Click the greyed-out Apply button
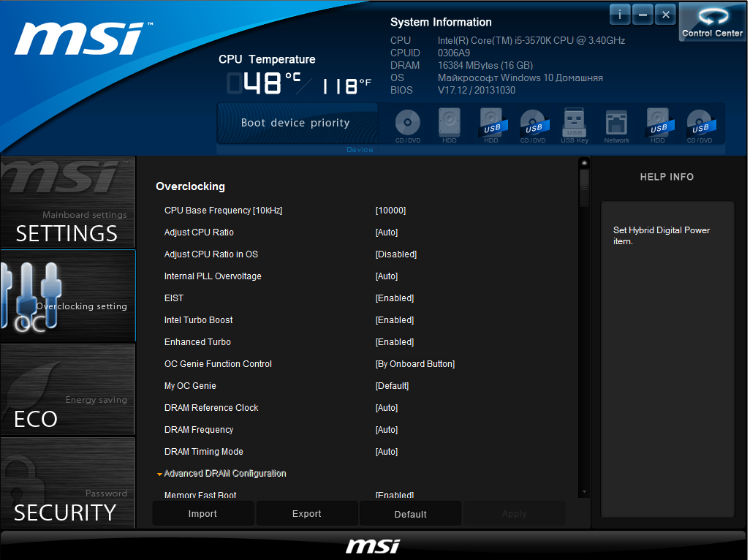The image size is (750, 560). [x=514, y=514]
